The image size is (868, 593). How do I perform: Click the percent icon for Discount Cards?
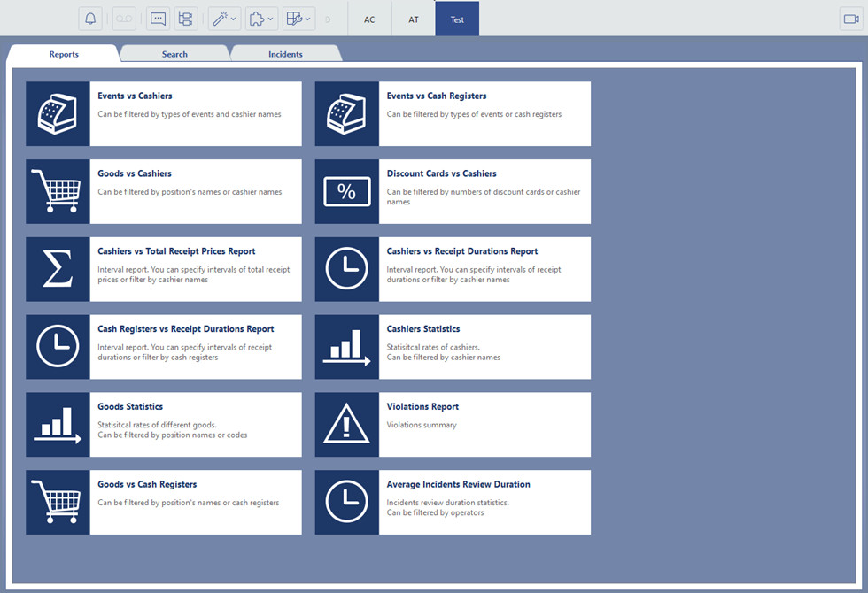coord(347,192)
